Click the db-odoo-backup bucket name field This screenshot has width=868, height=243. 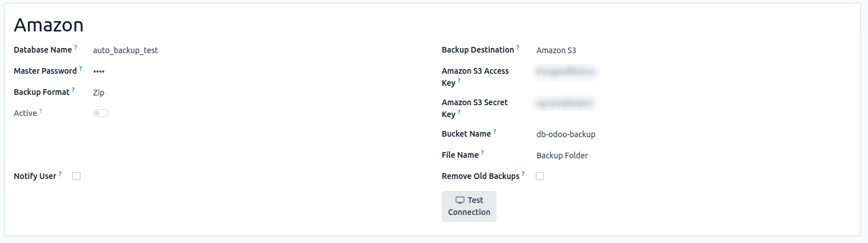click(566, 134)
